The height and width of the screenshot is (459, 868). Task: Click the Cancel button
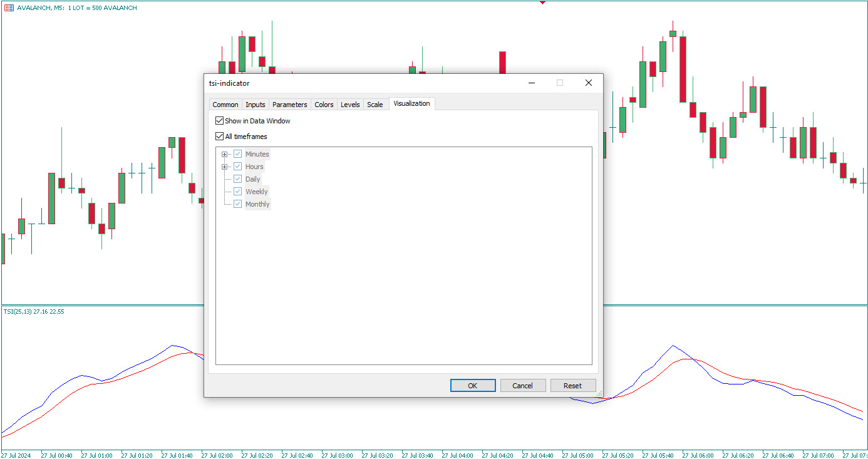pyautogui.click(x=522, y=386)
